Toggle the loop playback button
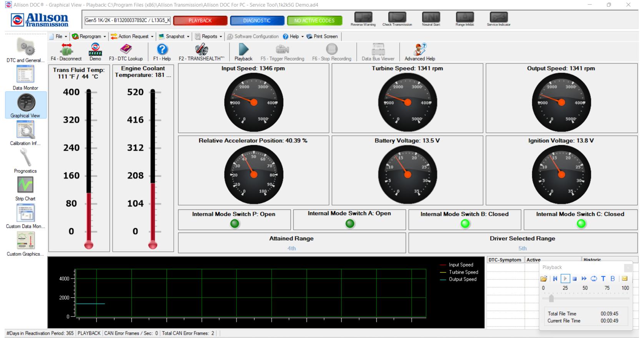644x338 pixels. pyautogui.click(x=594, y=278)
